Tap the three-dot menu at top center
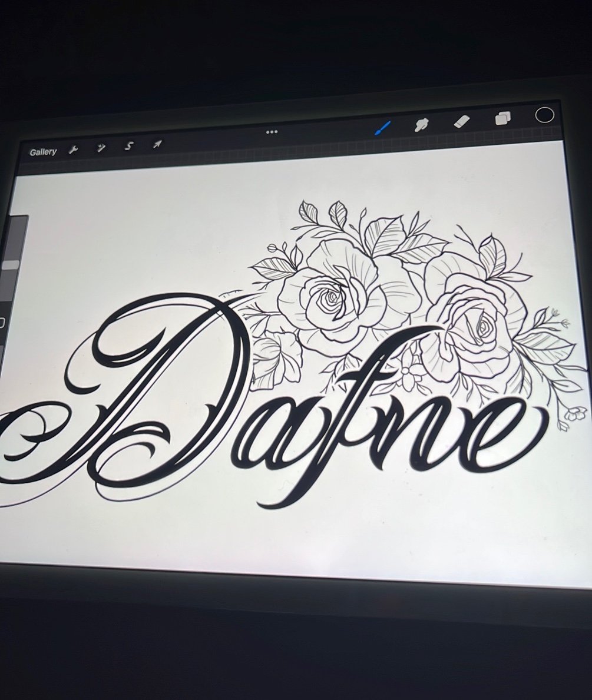This screenshot has width=592, height=700. (x=272, y=132)
